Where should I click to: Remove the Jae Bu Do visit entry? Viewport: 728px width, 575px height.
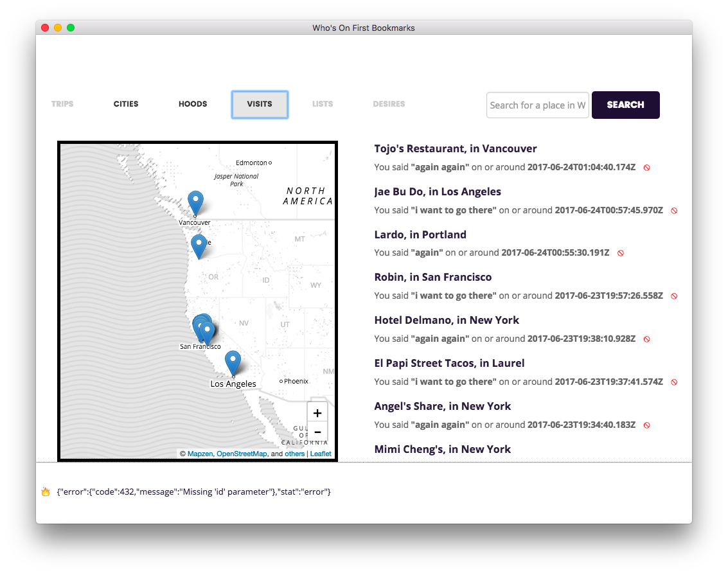pos(674,211)
